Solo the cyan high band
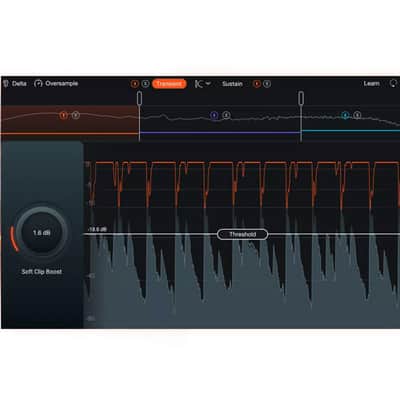400x400 pixels. [357, 115]
